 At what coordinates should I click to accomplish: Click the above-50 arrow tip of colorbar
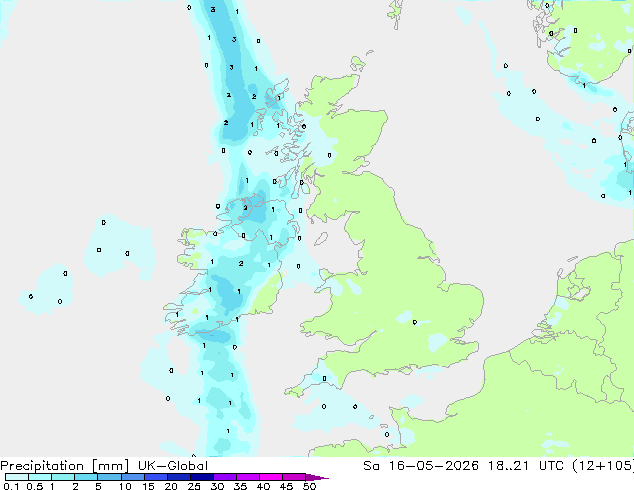(317, 477)
